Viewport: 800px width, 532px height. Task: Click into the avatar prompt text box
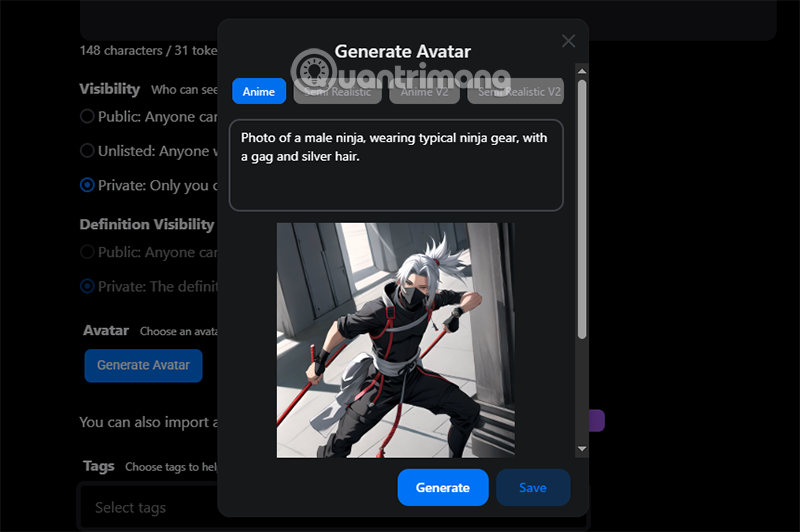pyautogui.click(x=396, y=165)
